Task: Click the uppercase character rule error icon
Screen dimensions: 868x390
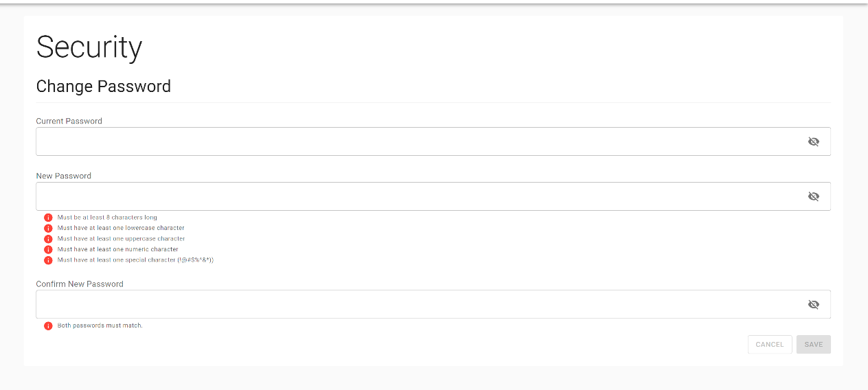Action: (x=48, y=239)
